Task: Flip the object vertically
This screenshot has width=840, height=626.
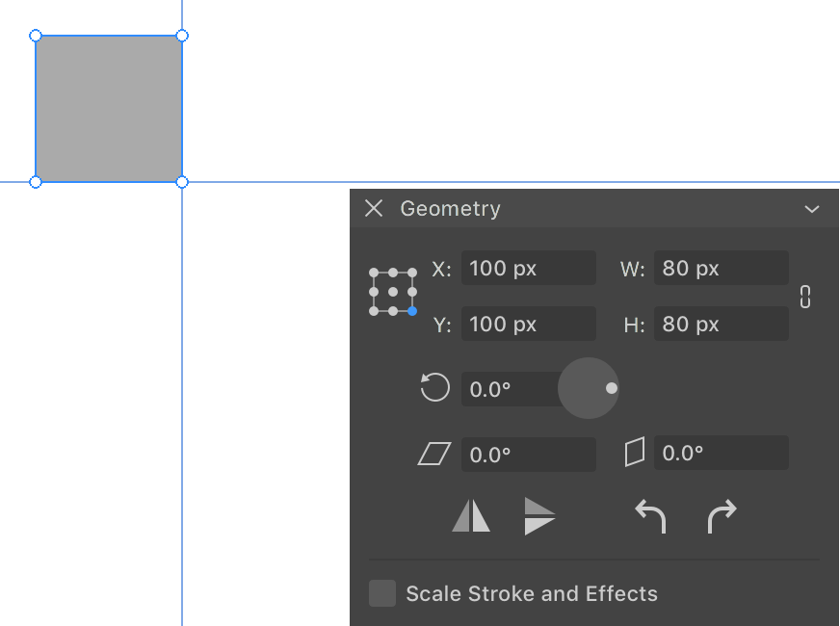Action: 539,515
